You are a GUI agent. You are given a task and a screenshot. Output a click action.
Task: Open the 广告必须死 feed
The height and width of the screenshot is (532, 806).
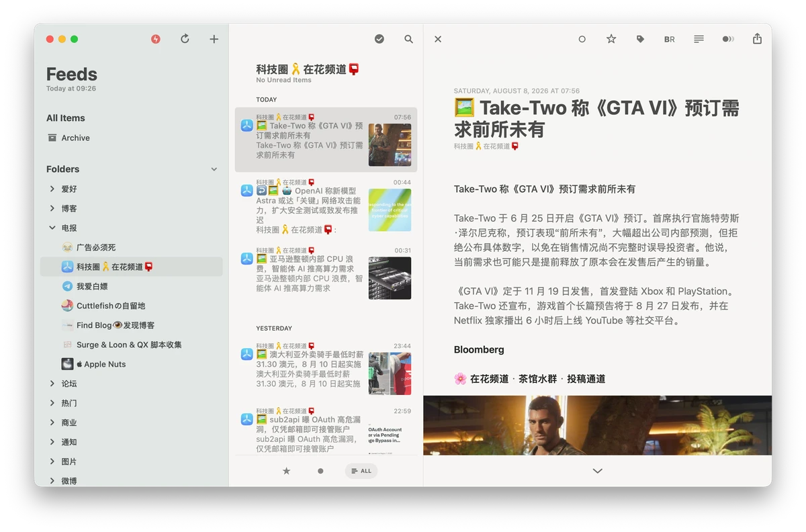click(131, 247)
